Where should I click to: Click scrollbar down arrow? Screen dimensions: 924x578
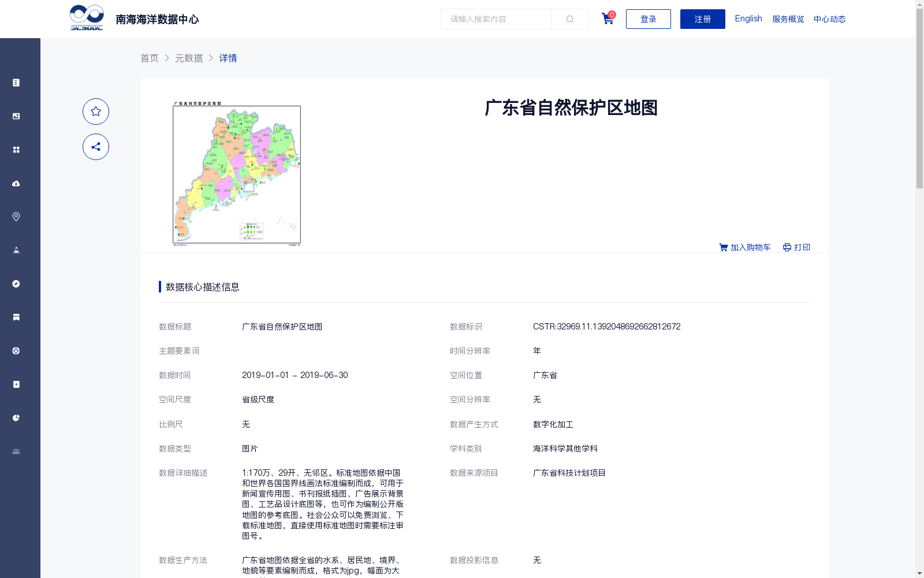coord(919,573)
